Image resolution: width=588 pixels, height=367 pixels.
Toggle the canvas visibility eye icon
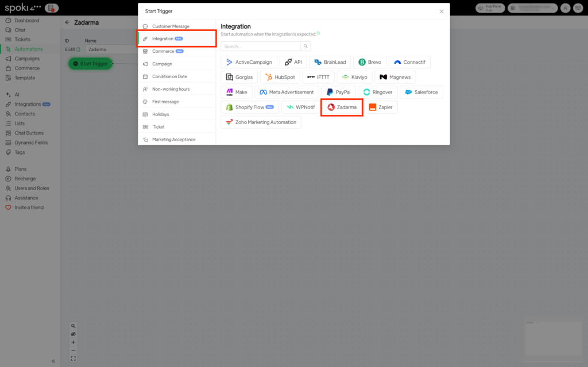[x=73, y=334]
